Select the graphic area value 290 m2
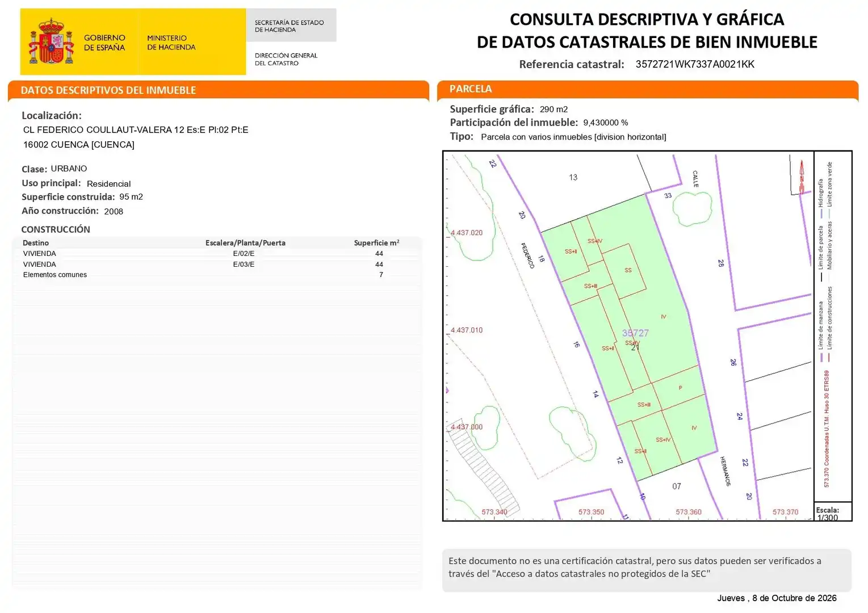 click(553, 109)
